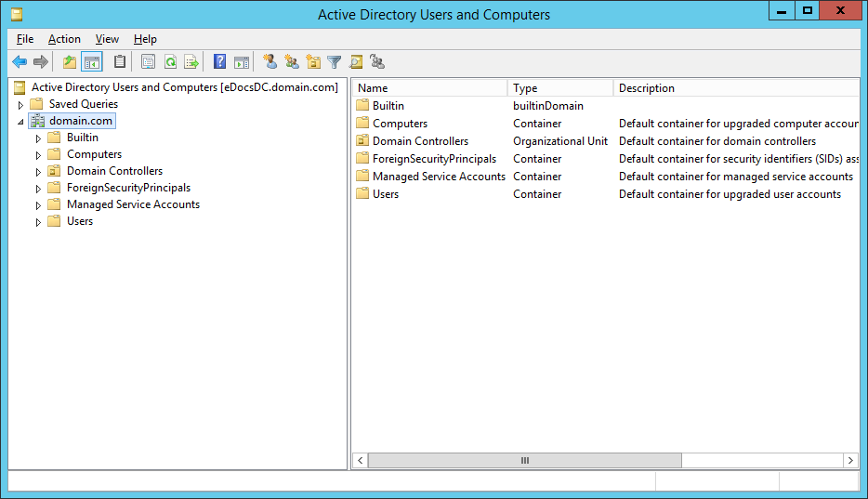868x499 pixels.
Task: Expand the Saved Queries tree node
Action: coord(21,105)
